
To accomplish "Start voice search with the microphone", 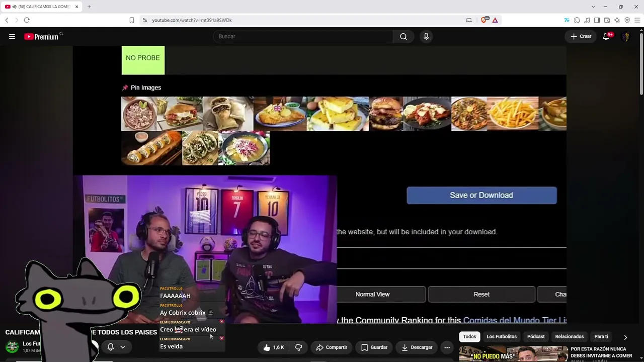I will pos(426,36).
